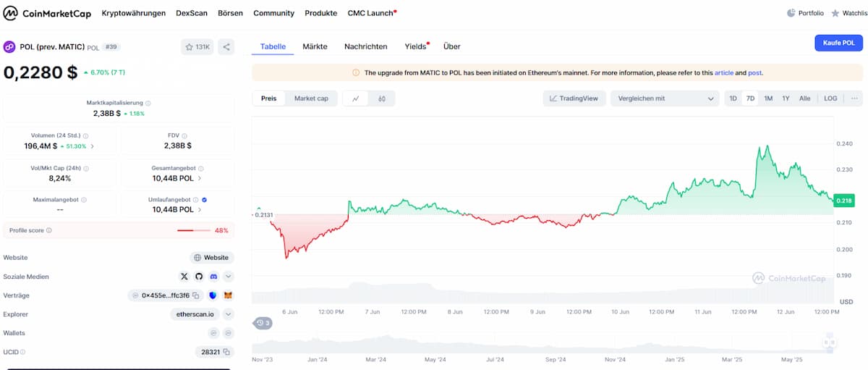Click the range slider handle under chart
The height and width of the screenshot is (370, 868).
click(829, 342)
